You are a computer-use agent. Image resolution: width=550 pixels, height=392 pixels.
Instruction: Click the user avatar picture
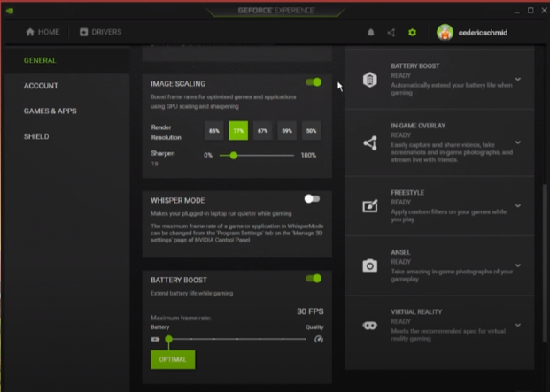[445, 32]
